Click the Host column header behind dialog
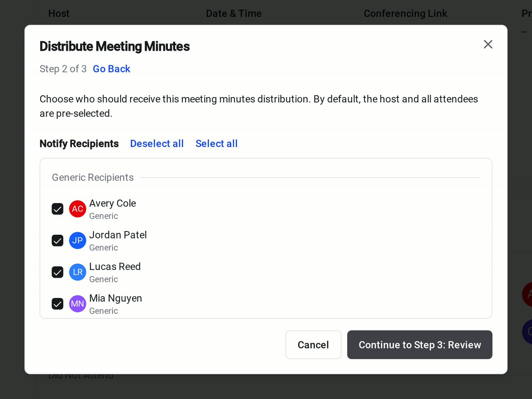Image resolution: width=532 pixels, height=399 pixels. [59, 13]
